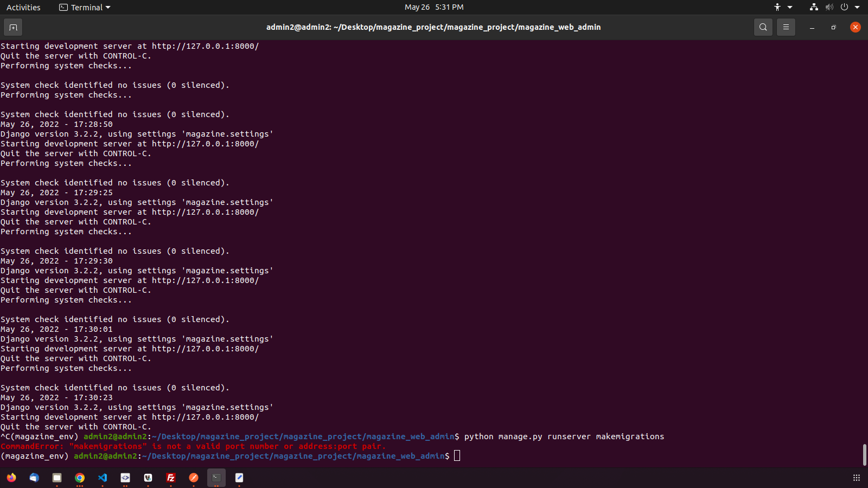Switch to Visual Studio Code
Viewport: 868px width, 488px height.
[x=103, y=478]
